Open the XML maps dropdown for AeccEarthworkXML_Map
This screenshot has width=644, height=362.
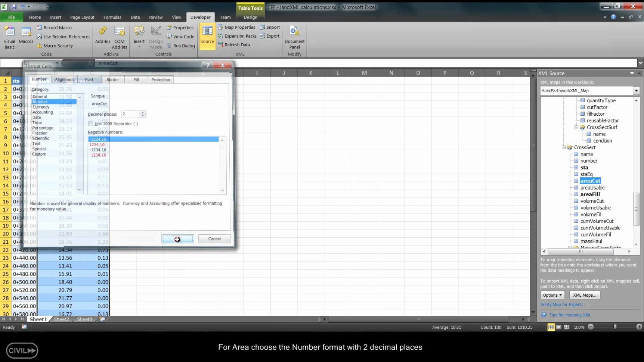pyautogui.click(x=637, y=90)
